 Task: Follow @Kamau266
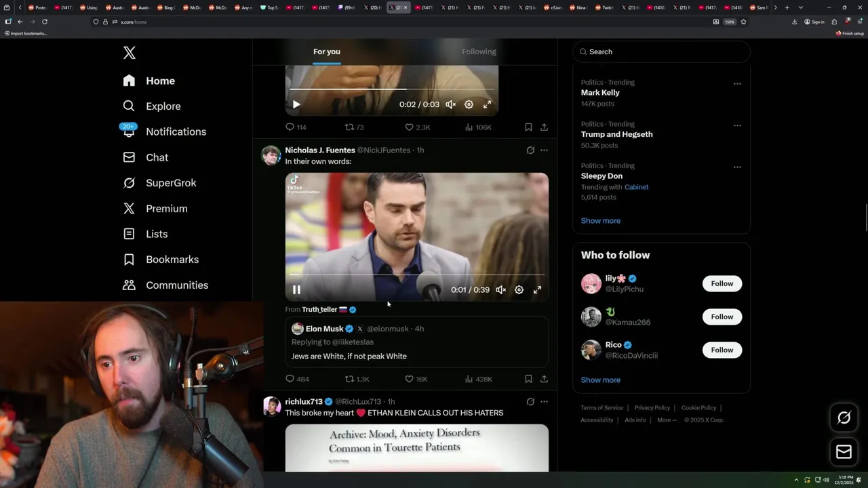point(722,317)
